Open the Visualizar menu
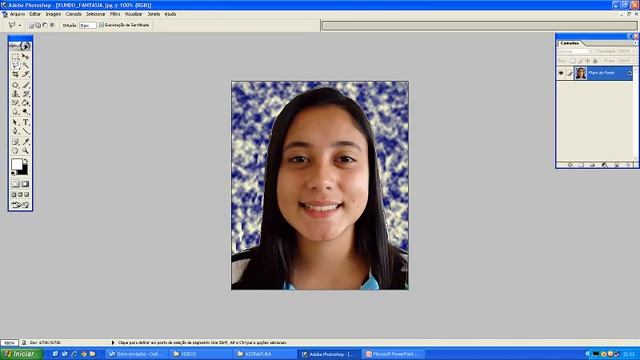Viewport: 640px width, 360px height. click(133, 14)
